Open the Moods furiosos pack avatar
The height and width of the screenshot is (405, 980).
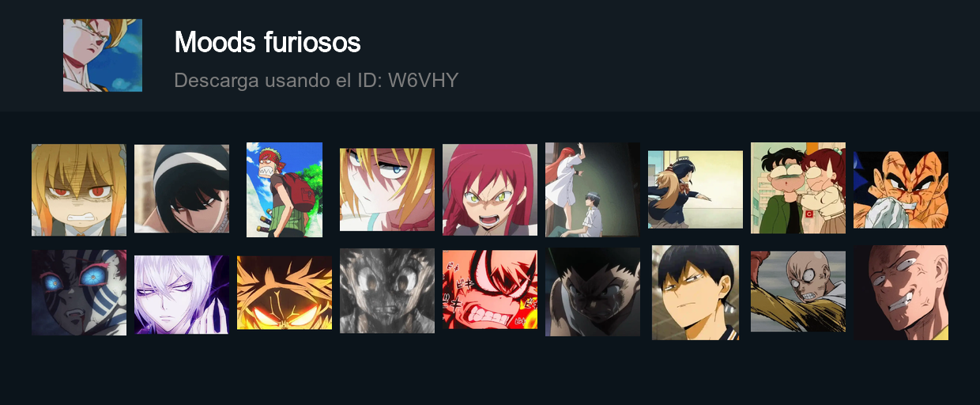(103, 55)
